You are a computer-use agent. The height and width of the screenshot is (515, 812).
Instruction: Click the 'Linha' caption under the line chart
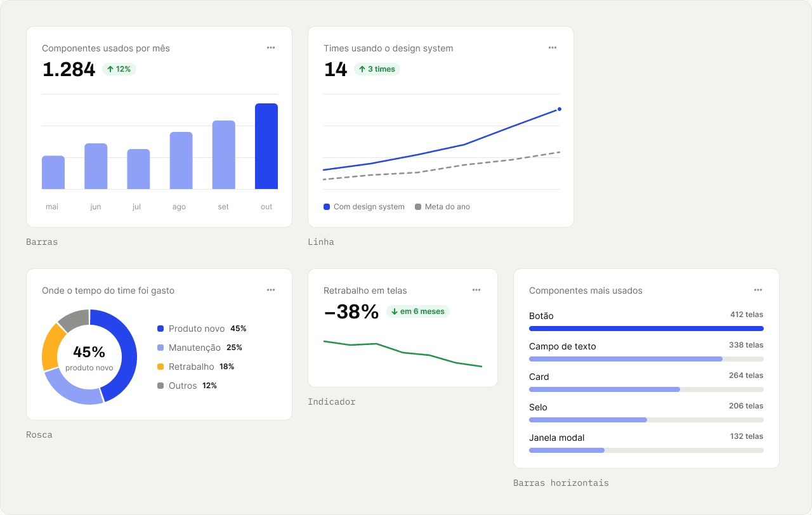[321, 242]
